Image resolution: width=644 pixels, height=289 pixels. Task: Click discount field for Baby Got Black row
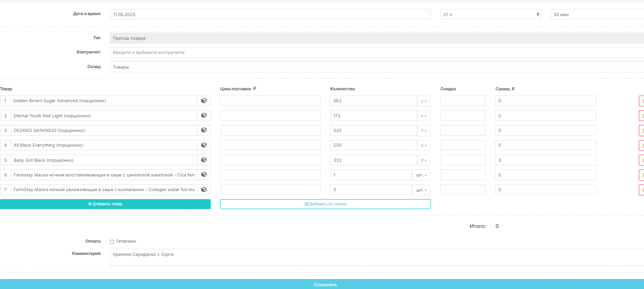pyautogui.click(x=463, y=160)
